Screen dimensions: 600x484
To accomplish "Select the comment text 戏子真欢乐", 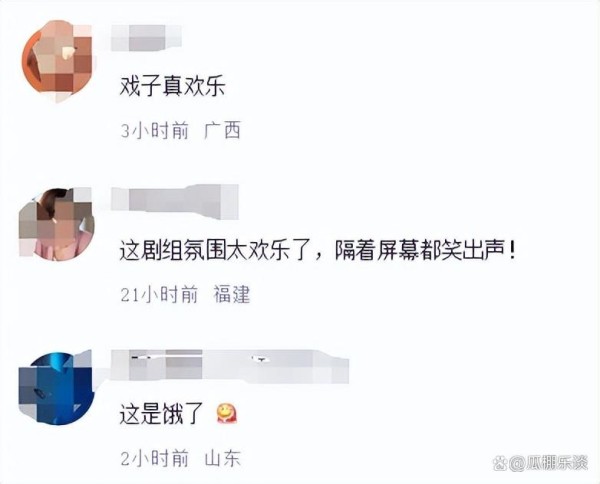I will pyautogui.click(x=172, y=86).
